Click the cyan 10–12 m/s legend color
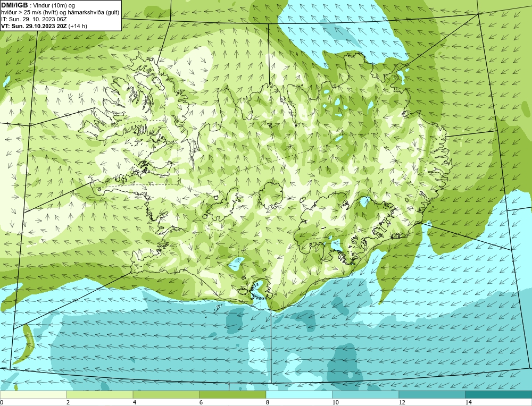The width and height of the screenshot is (532, 406). point(366,394)
